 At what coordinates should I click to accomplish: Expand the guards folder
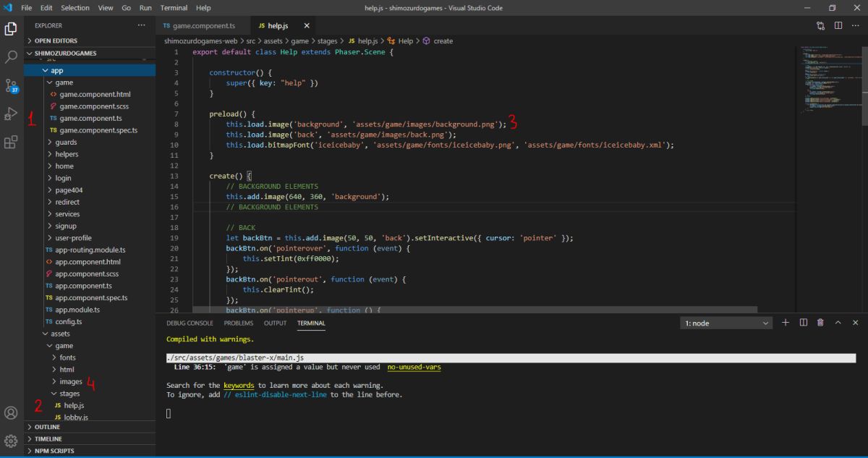coord(90,143)
